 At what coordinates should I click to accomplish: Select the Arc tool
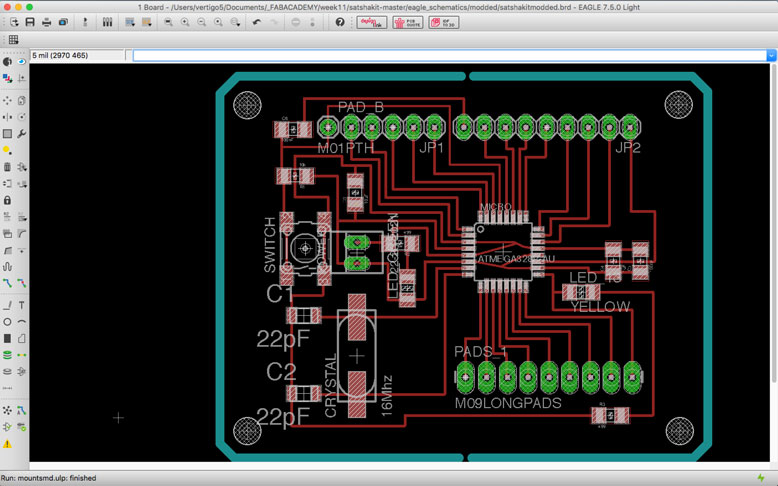21,322
